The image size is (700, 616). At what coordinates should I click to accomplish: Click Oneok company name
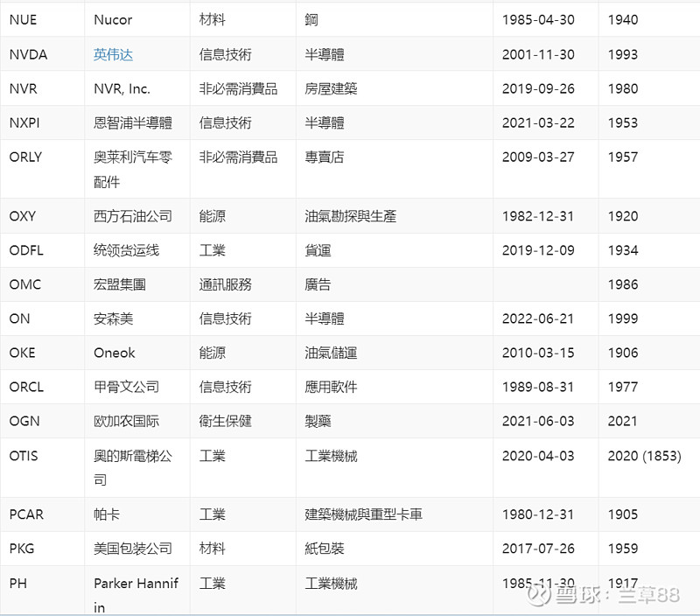tap(115, 353)
